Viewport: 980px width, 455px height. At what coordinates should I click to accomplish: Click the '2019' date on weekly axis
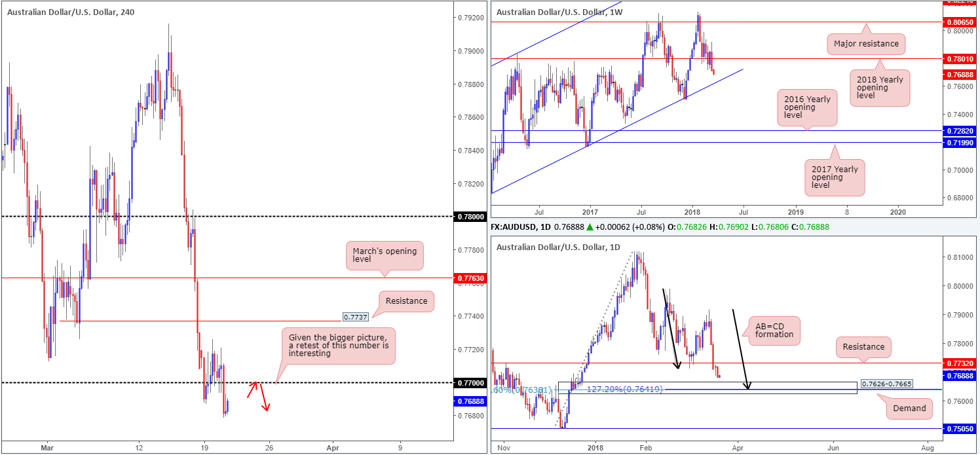click(795, 212)
